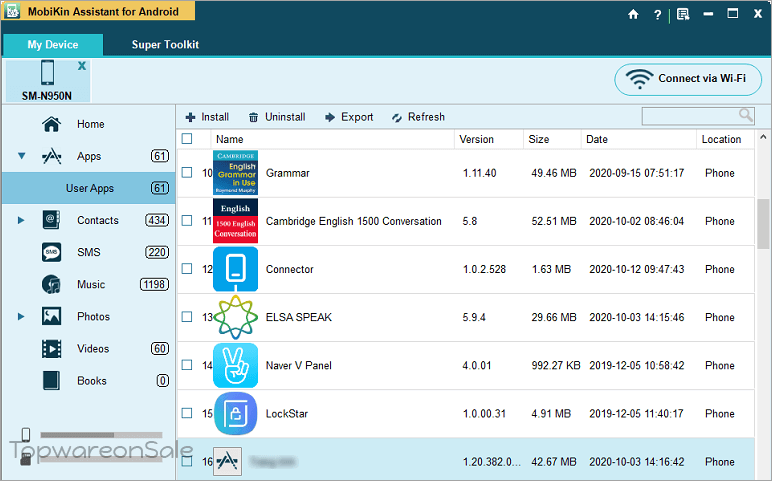The image size is (772, 481).
Task: Select the SM-N950N device phone icon
Action: 48,73
